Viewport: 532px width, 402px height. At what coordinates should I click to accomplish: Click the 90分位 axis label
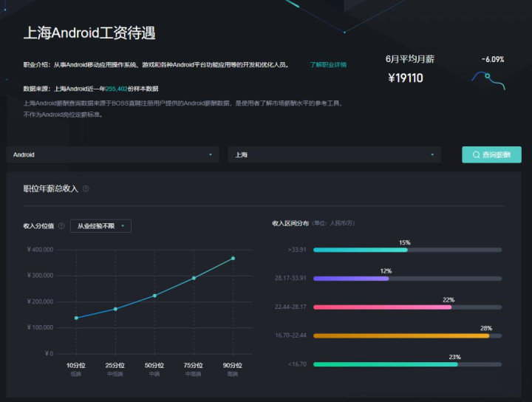233,365
